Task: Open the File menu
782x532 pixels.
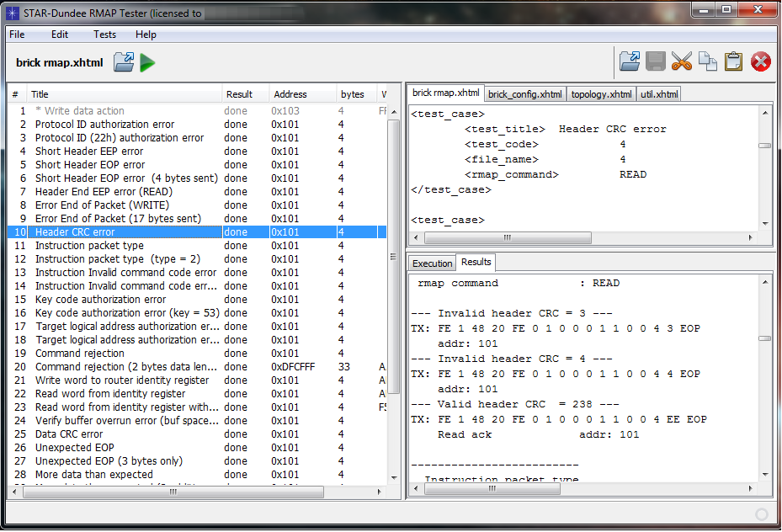Action: tap(17, 35)
